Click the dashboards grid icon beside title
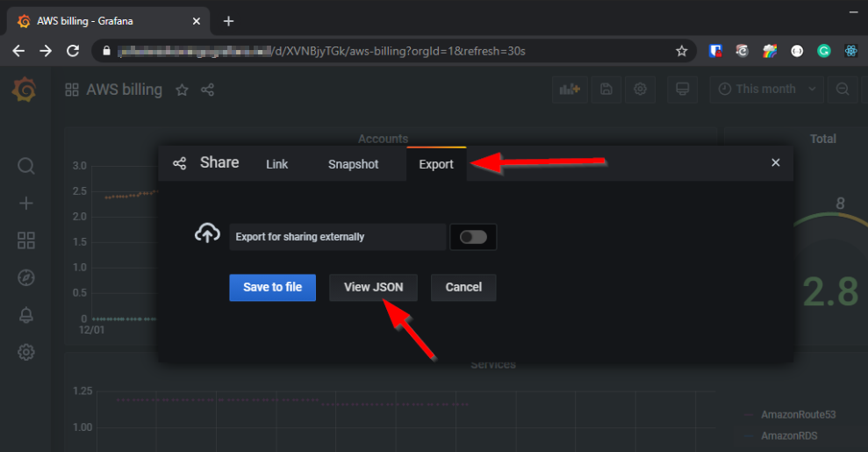The image size is (868, 452). pos(72,90)
